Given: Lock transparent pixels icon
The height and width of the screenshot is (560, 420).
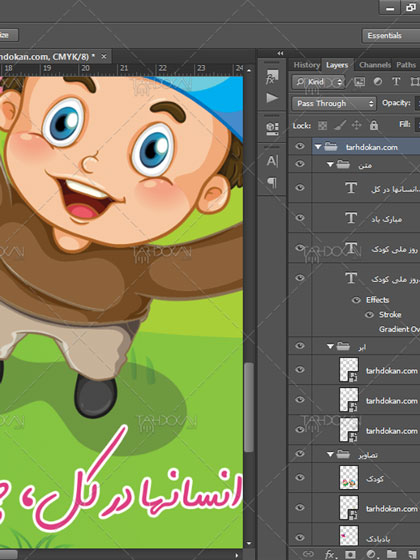Looking at the screenshot, I should pyautogui.click(x=322, y=125).
